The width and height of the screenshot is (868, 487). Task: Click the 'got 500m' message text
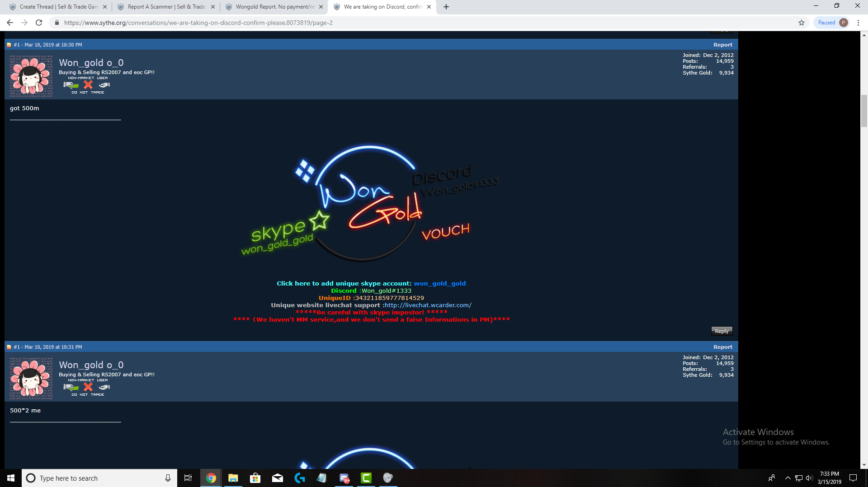pos(24,108)
